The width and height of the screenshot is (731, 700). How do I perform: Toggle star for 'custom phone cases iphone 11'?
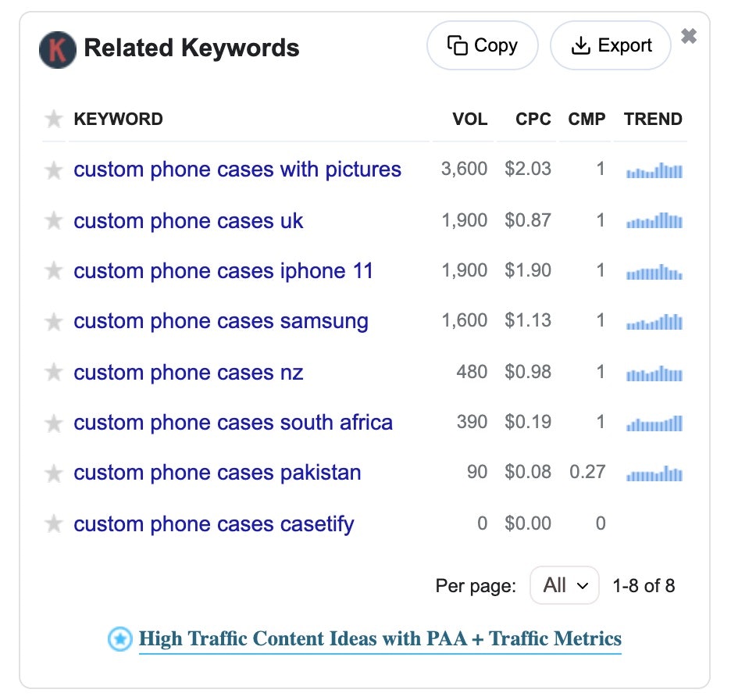point(54,271)
